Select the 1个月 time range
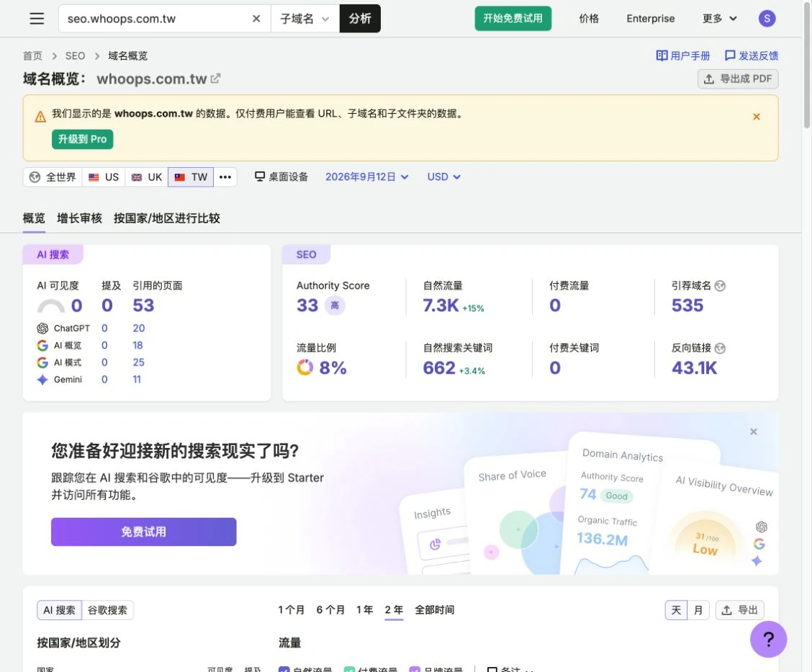This screenshot has height=672, width=812. pos(291,610)
